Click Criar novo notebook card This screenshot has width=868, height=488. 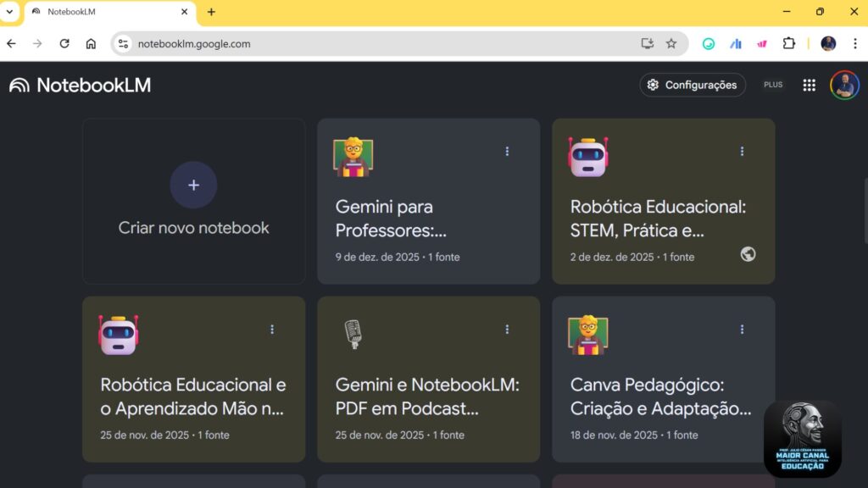click(x=193, y=201)
